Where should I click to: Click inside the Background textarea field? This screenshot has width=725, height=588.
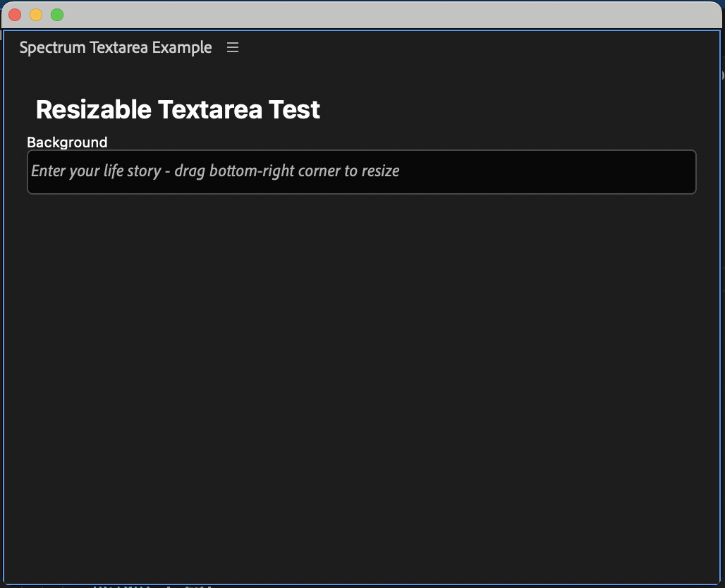(361, 171)
